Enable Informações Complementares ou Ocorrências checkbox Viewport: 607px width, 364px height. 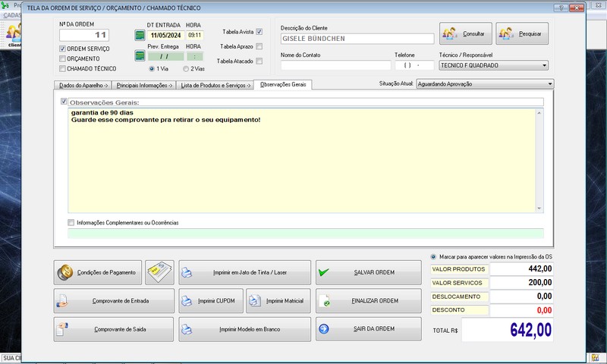(71, 222)
